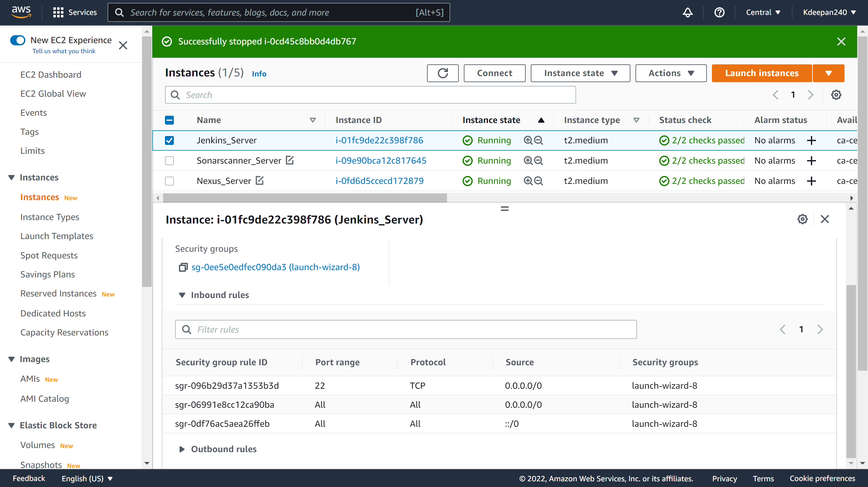
Task: Open table preferences gear beside pagination
Action: [836, 94]
